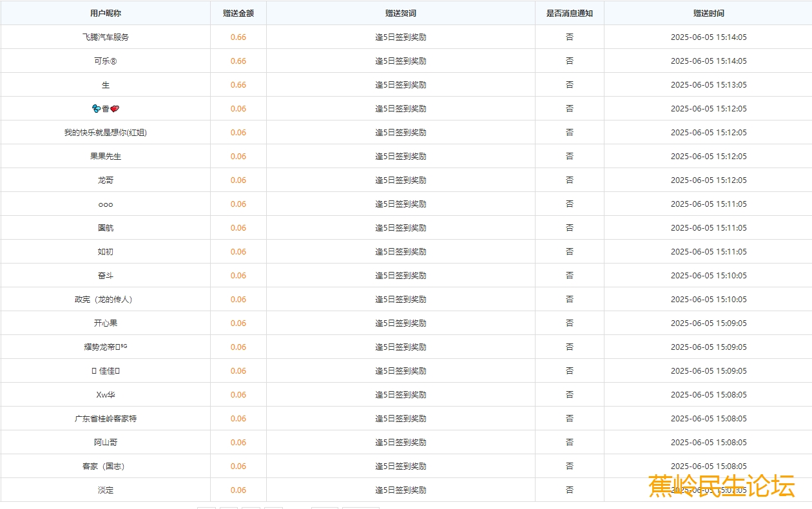Click the blue emoji before 香
The height and width of the screenshot is (509, 812).
coord(97,109)
